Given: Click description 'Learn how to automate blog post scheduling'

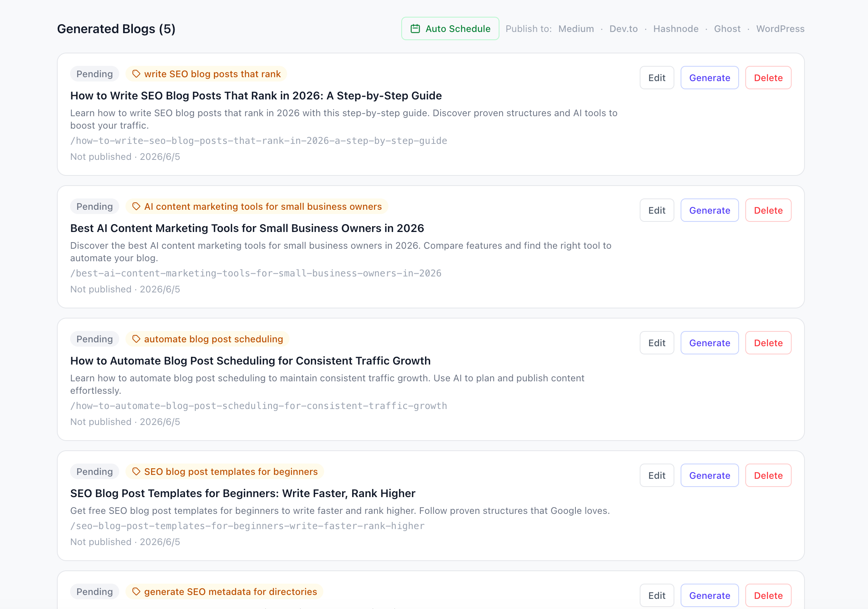Looking at the screenshot, I should [x=327, y=384].
